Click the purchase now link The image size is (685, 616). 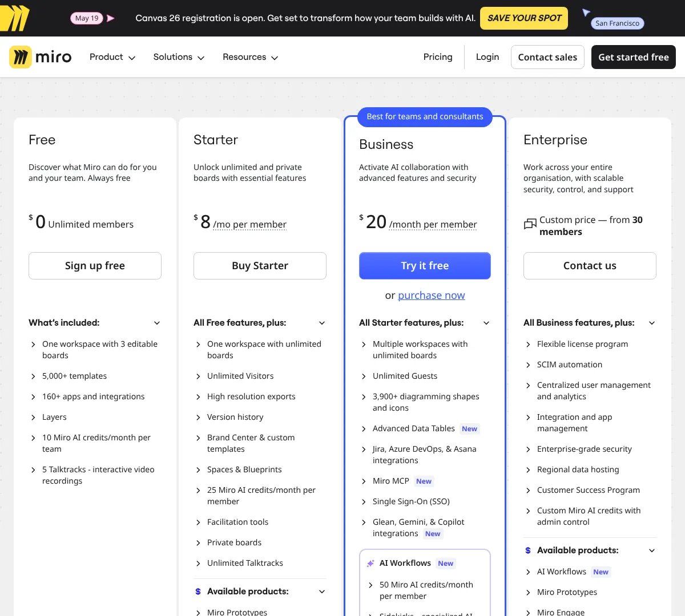[x=432, y=295]
